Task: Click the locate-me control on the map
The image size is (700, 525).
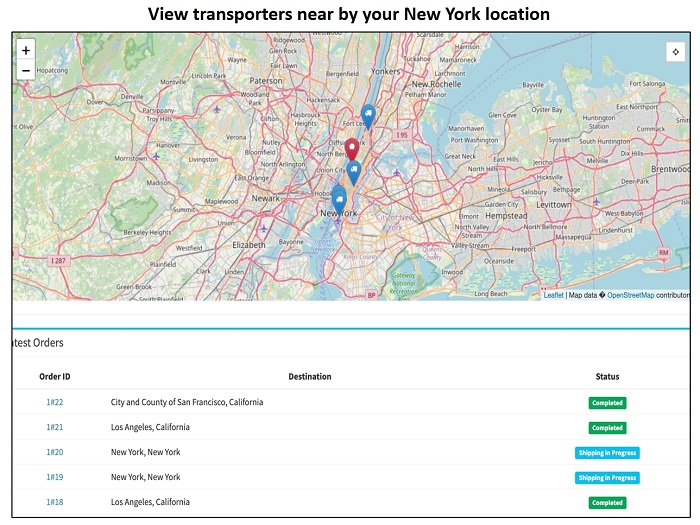Action: (675, 52)
